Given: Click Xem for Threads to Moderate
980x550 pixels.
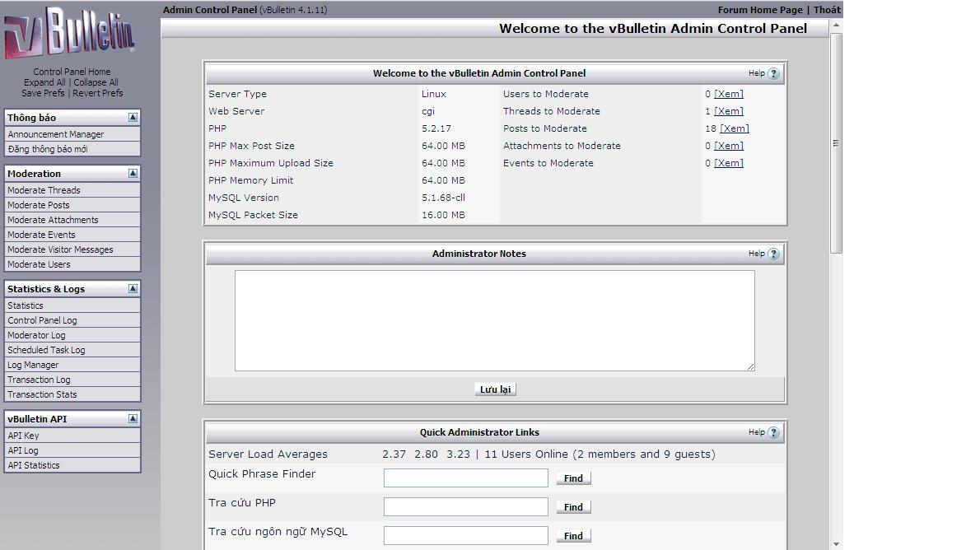Looking at the screenshot, I should 729,111.
